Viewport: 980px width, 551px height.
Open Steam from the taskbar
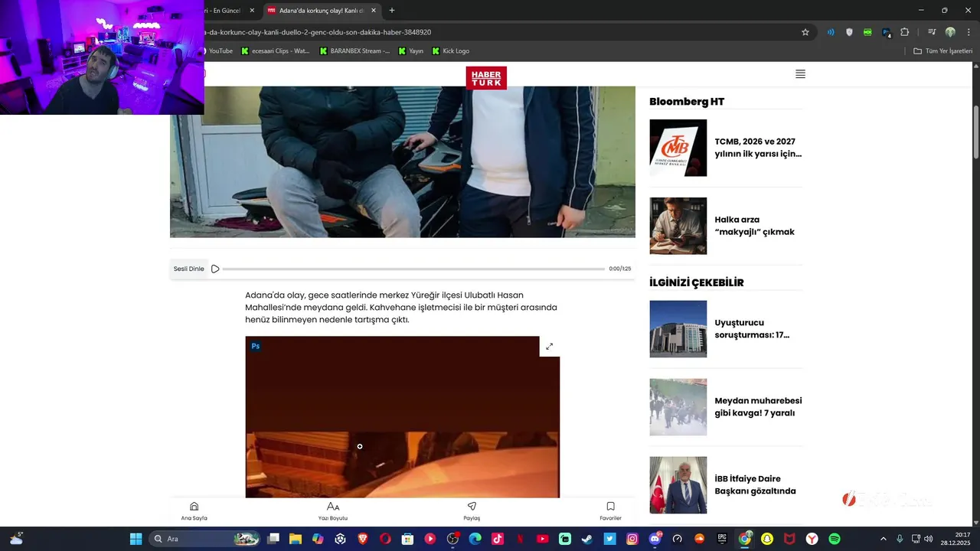[x=587, y=539]
